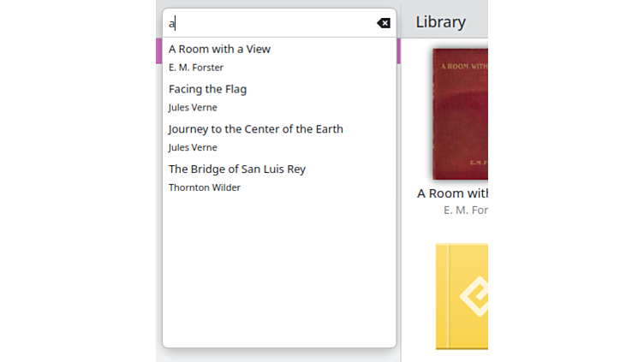The height and width of the screenshot is (362, 644).
Task: Clear the search text with the backspace icon
Action: 383,23
